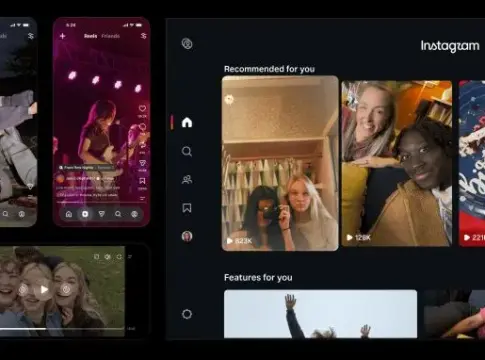Tap the plus icon on the Reels phone
Image resolution: width=485 pixels, height=360 pixels.
pyautogui.click(x=62, y=36)
